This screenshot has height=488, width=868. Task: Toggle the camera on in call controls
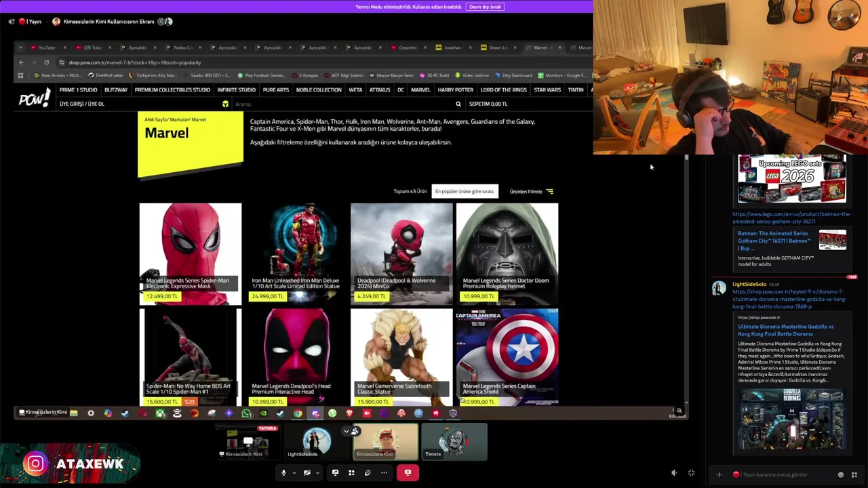[x=307, y=472]
